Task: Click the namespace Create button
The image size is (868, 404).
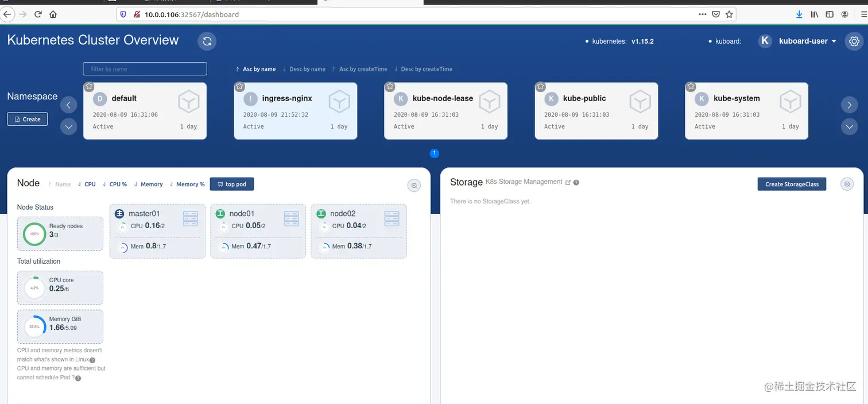Action: tap(28, 119)
